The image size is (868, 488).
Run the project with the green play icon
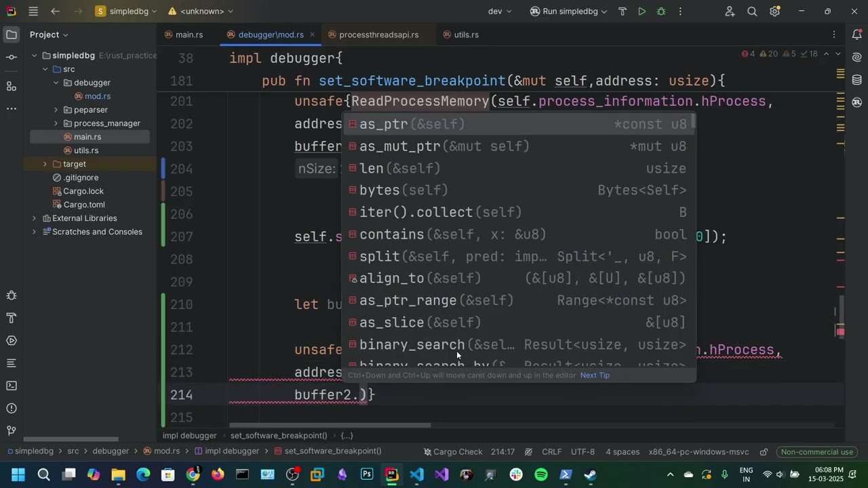pyautogui.click(x=642, y=12)
